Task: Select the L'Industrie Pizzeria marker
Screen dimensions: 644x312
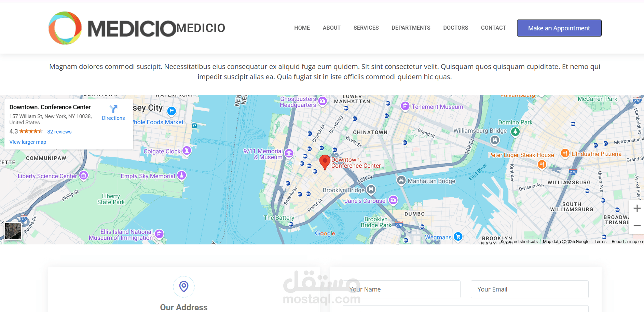Action: click(565, 153)
